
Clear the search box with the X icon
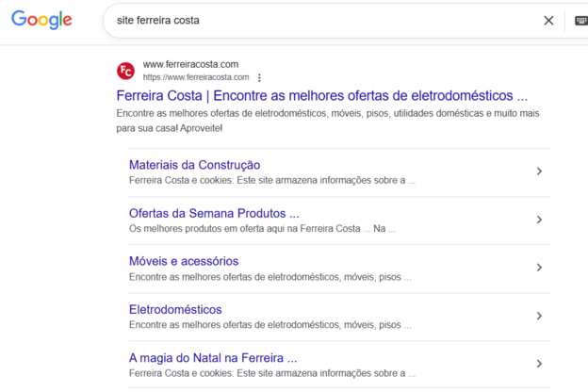548,21
